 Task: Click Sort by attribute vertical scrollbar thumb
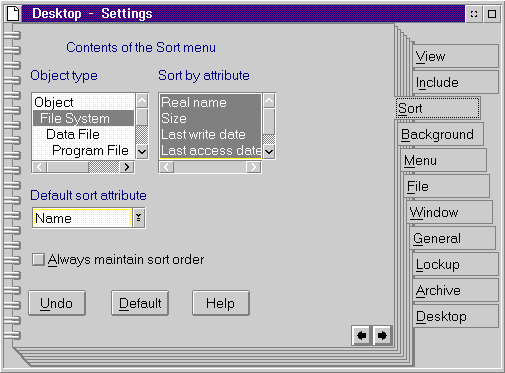tap(269, 121)
